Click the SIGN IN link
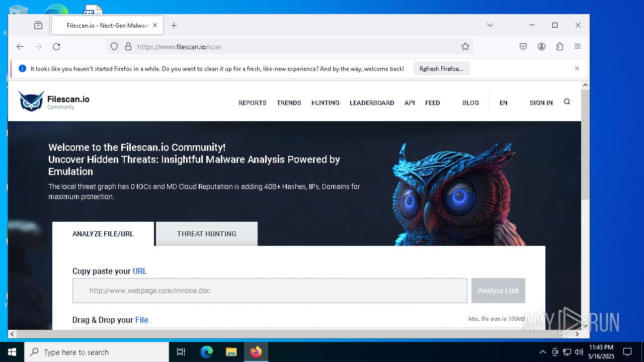 (x=541, y=103)
